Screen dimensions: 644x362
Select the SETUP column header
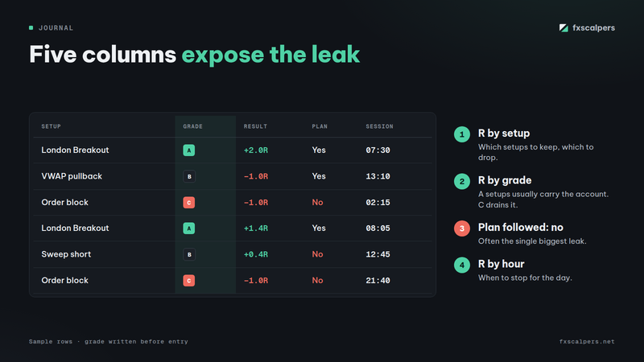click(51, 126)
